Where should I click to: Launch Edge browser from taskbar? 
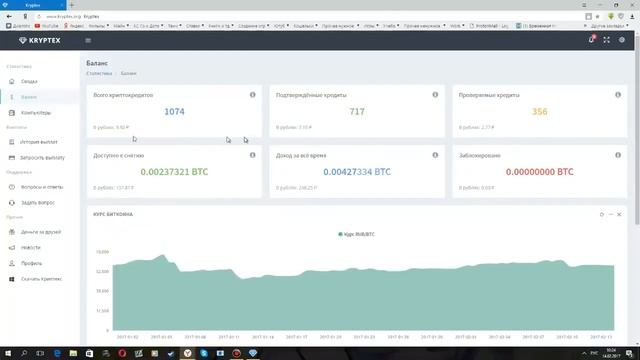coord(57,353)
